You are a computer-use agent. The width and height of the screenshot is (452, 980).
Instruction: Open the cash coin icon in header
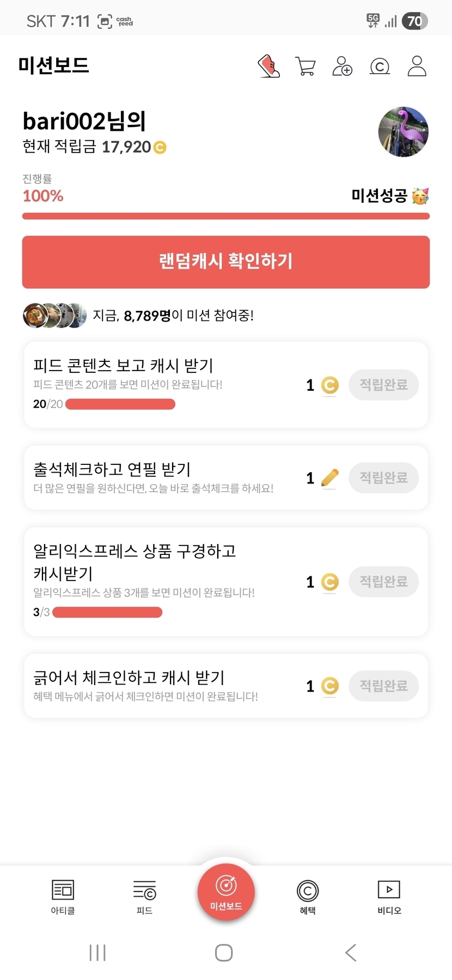(380, 66)
